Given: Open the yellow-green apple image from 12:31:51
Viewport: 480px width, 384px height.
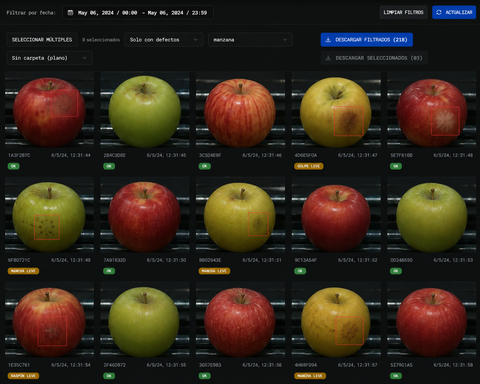Looking at the screenshot, I should [x=240, y=215].
